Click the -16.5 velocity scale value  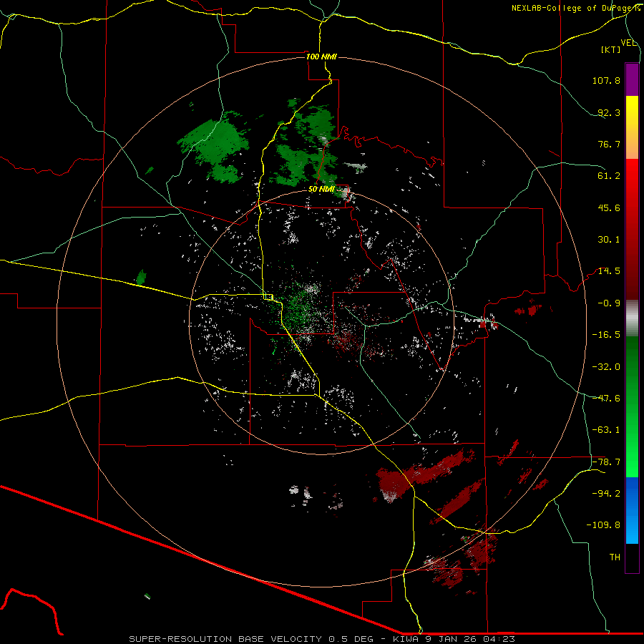[606, 335]
